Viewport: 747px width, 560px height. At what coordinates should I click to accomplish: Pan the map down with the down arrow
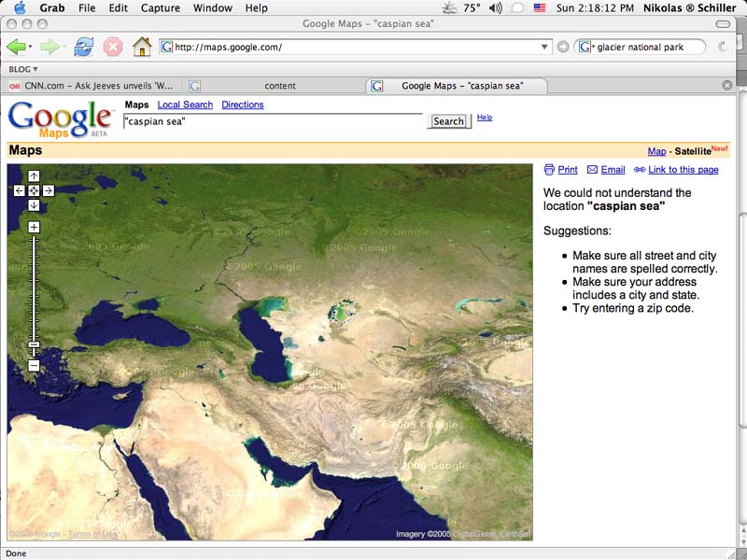point(34,205)
